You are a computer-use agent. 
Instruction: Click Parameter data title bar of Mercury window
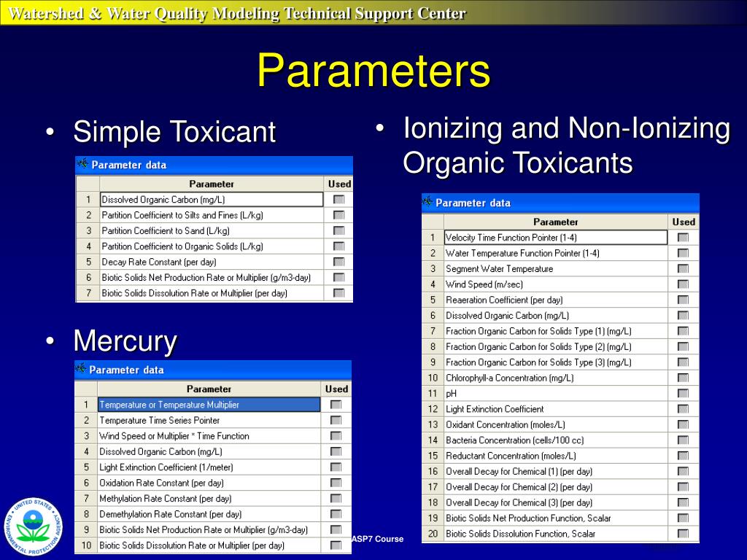pyautogui.click(x=213, y=370)
